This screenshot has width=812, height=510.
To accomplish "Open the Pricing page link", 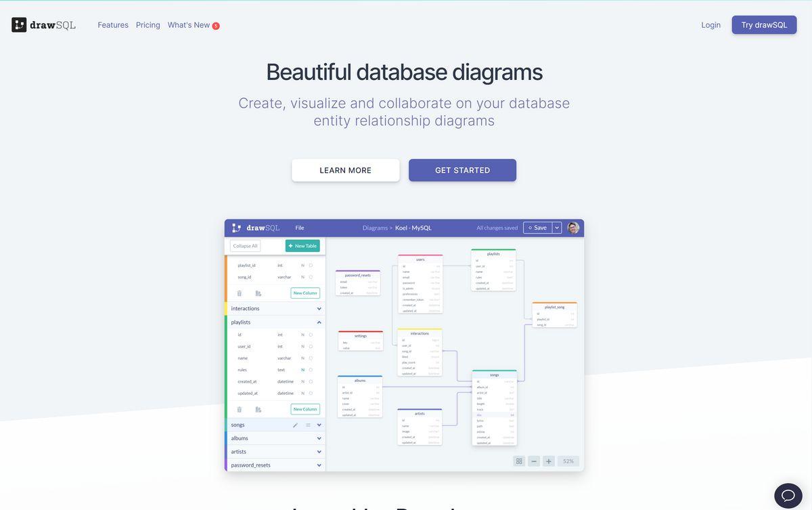I will click(x=148, y=25).
